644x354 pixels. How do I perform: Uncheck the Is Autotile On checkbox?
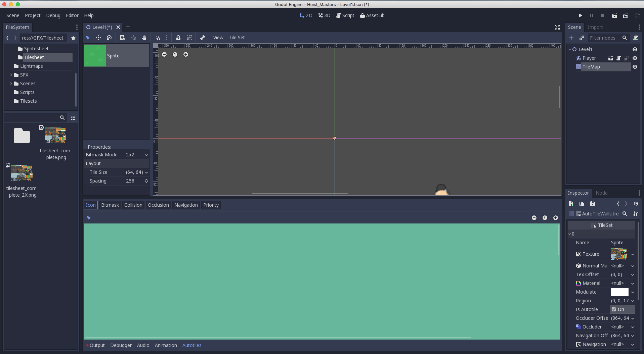[x=614, y=309]
